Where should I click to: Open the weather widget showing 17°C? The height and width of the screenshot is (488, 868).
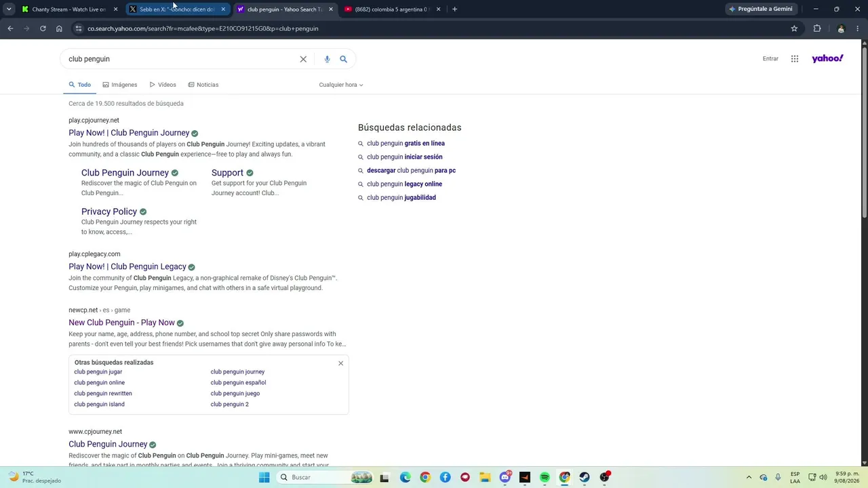tap(35, 477)
